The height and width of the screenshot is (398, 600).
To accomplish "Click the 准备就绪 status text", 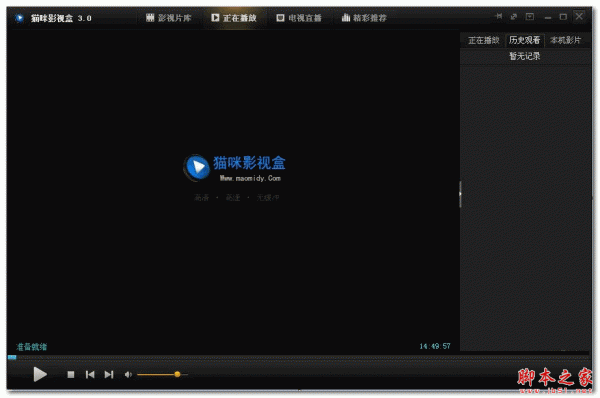I will click(x=31, y=347).
